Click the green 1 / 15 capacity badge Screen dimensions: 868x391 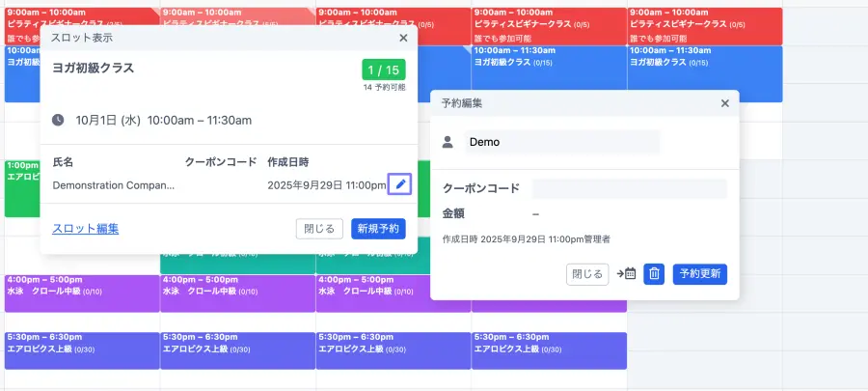(384, 70)
